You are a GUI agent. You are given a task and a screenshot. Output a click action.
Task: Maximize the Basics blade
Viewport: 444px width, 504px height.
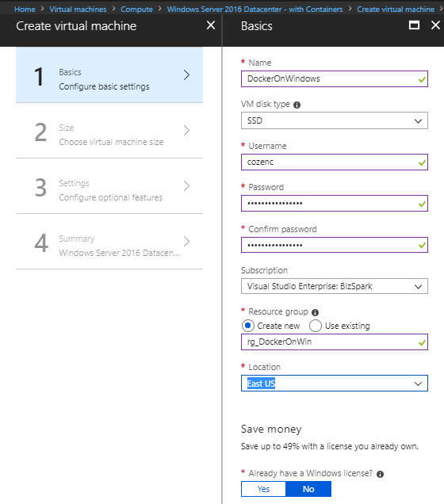414,25
